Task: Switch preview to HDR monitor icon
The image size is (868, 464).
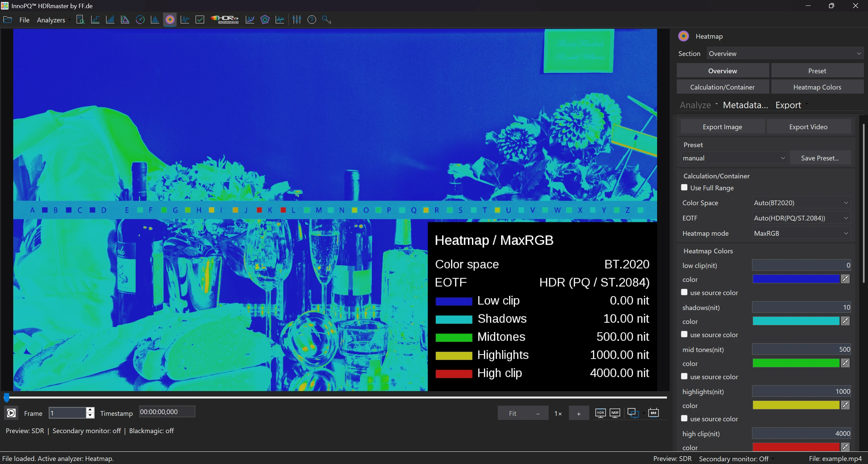Action: 600,413
